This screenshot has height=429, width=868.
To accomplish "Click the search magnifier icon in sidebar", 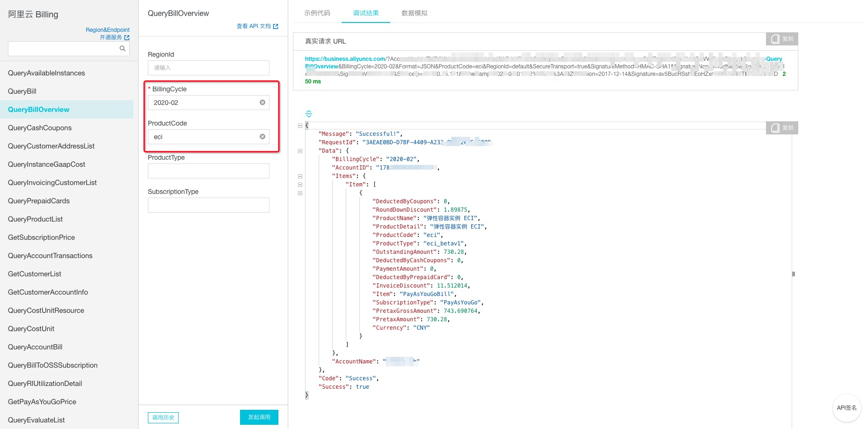I will pos(123,49).
